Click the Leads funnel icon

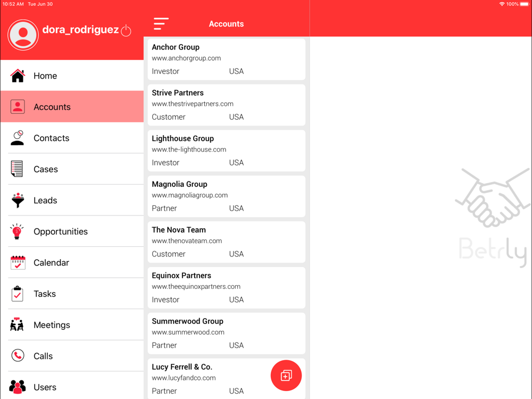pyautogui.click(x=18, y=200)
